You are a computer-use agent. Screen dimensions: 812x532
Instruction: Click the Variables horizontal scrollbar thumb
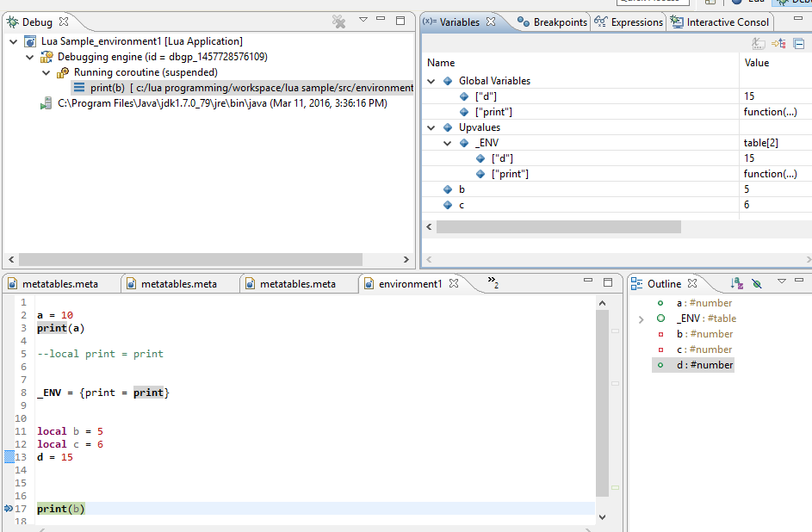558,226
